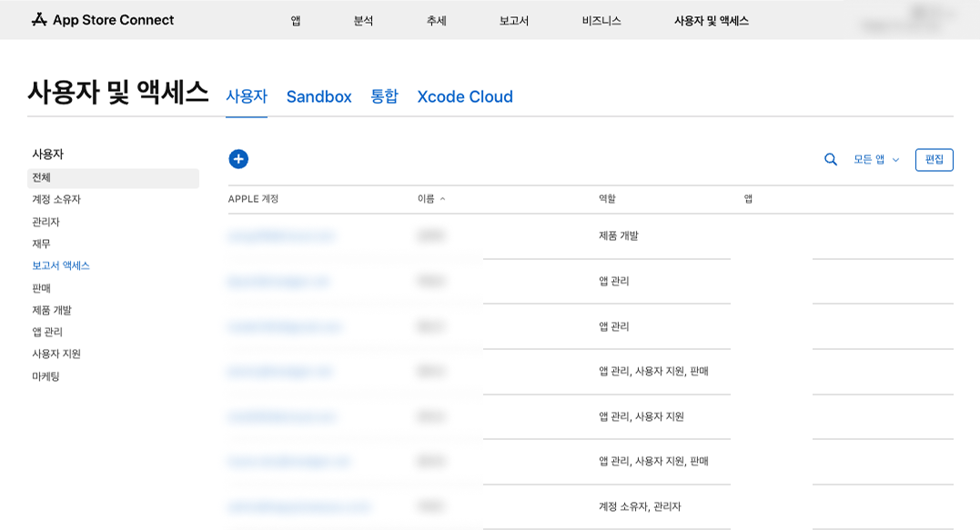Switch to the Xcode Cloud tab

pyautogui.click(x=465, y=96)
